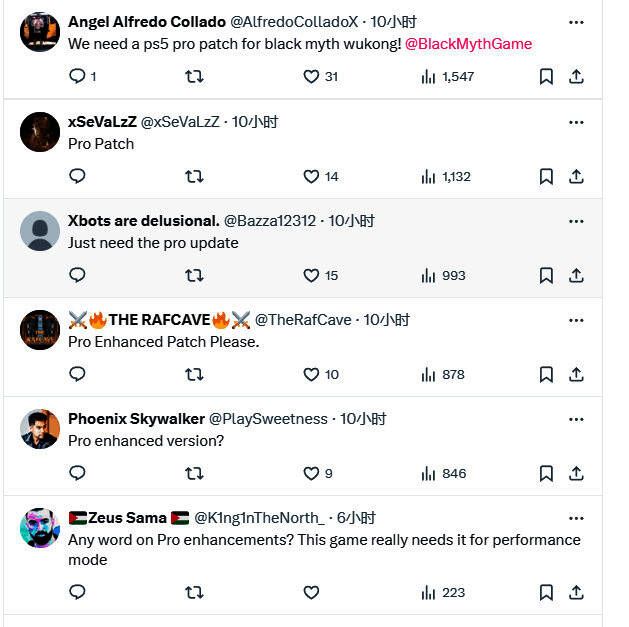Viewport: 629px width, 627px height.
Task: Share Phoenix Skywalker's tweet
Action: tap(576, 473)
